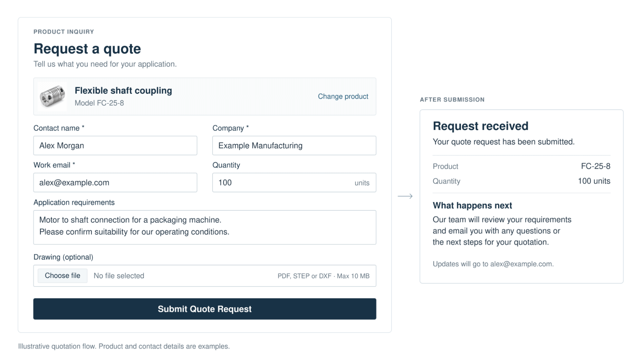Click the 'Request received' heading
The width and height of the screenshot is (644, 362).
[480, 126]
